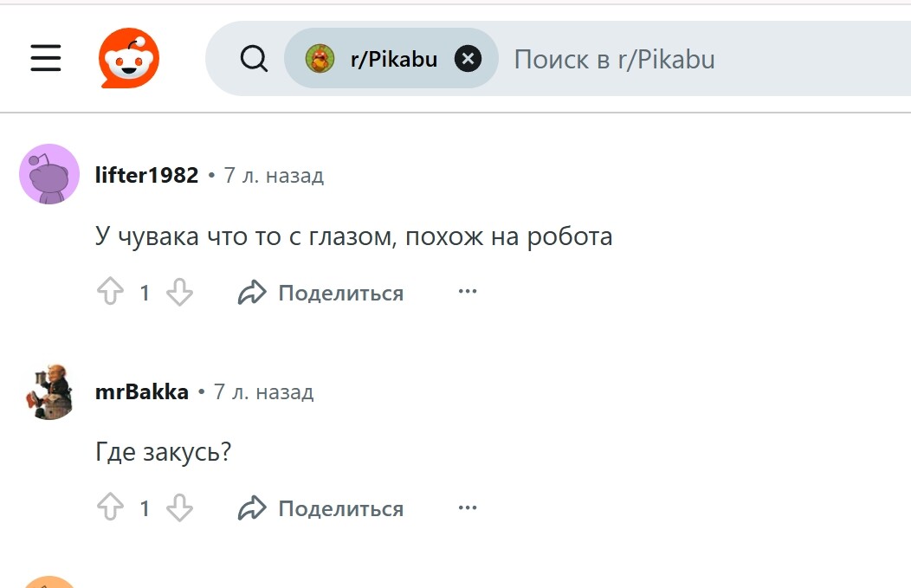Upvote mrBakka's 'Где закусь?' comment
Viewport: 911px width, 588px height.
pyautogui.click(x=110, y=508)
